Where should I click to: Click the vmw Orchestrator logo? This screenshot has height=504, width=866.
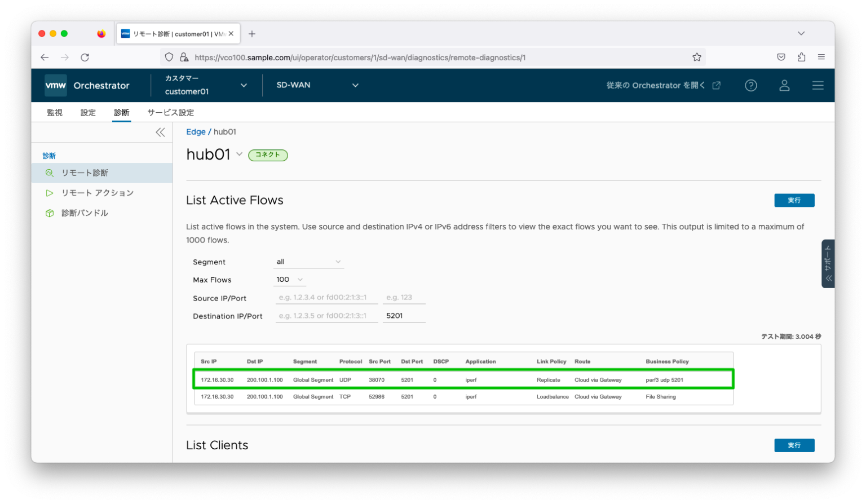pos(55,85)
